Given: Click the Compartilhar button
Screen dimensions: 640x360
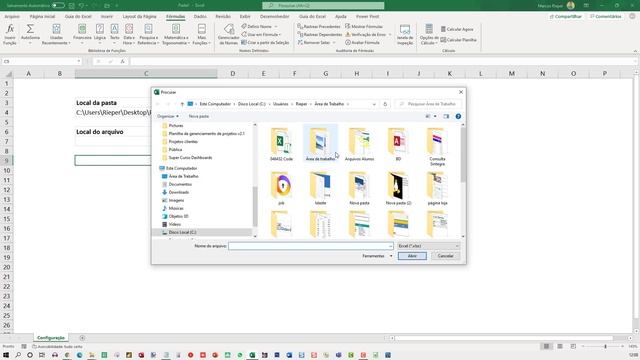Looking at the screenshot, I should [565, 17].
